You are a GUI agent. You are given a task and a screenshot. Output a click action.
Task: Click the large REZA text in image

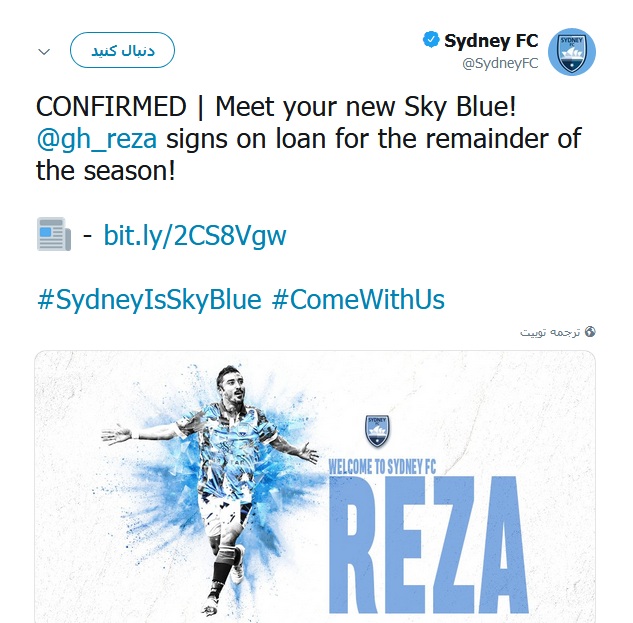point(428,545)
